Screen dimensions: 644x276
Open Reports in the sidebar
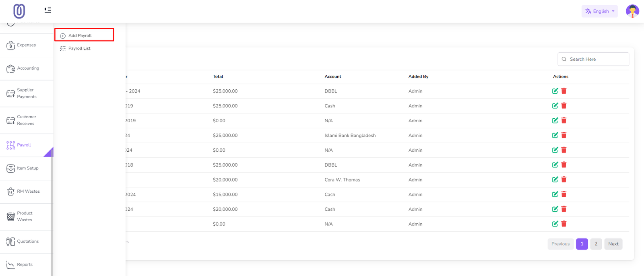tap(24, 265)
